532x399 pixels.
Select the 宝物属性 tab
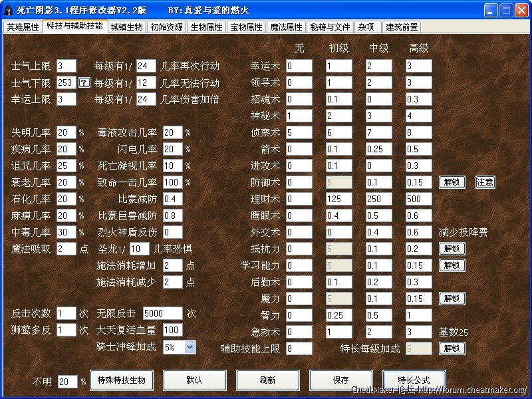pos(246,27)
